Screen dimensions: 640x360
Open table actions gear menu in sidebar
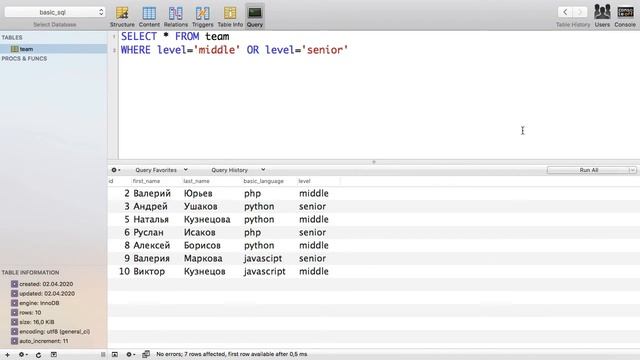(23, 355)
